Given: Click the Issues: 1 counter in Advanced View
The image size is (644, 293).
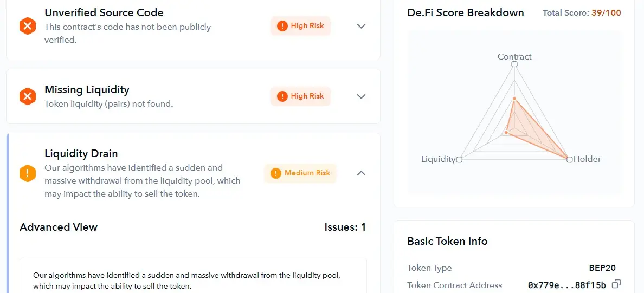Looking at the screenshot, I should [x=345, y=227].
